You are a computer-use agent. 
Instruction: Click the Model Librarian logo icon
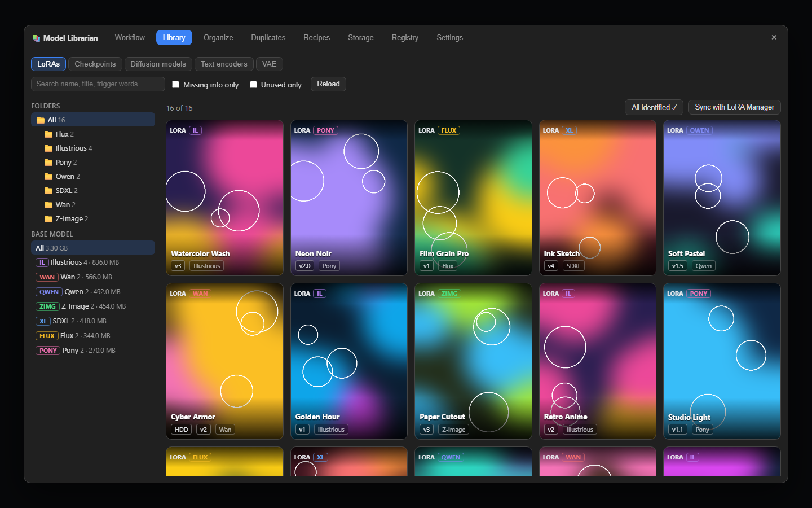(36, 38)
